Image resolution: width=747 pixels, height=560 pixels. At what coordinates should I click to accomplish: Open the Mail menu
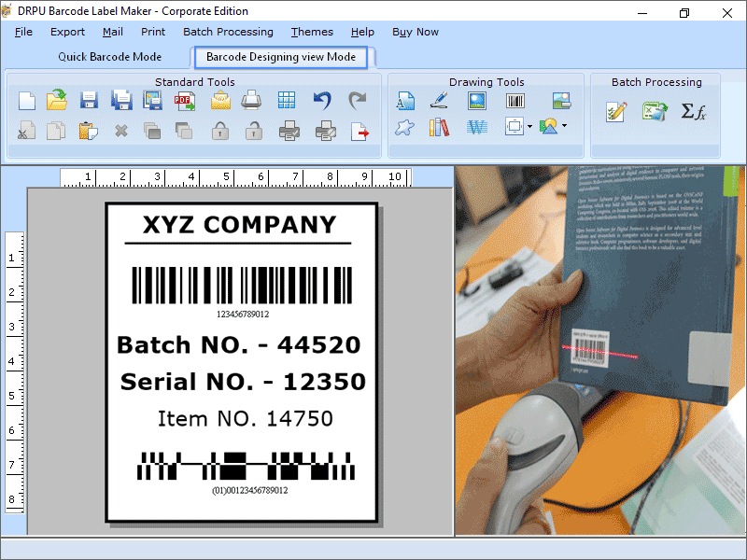click(x=112, y=32)
